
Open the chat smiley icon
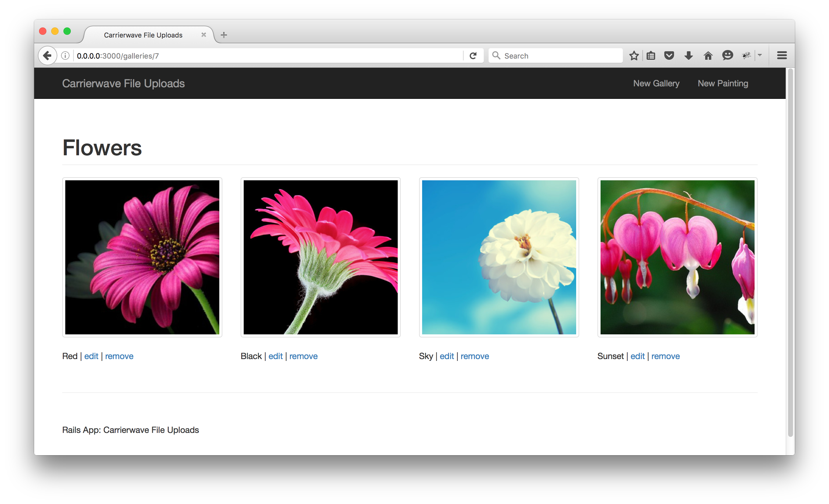pos(727,56)
